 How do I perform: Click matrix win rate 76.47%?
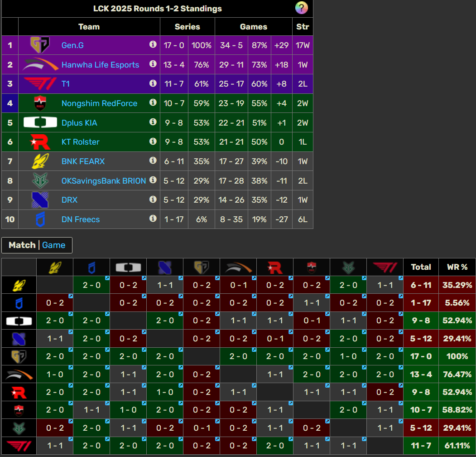click(x=457, y=374)
